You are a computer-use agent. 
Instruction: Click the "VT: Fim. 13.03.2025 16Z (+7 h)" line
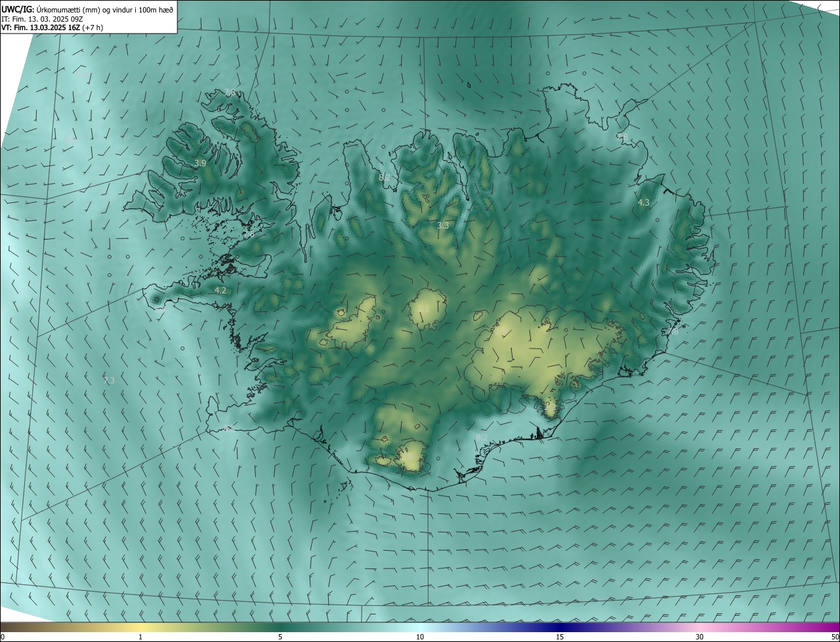(52, 28)
